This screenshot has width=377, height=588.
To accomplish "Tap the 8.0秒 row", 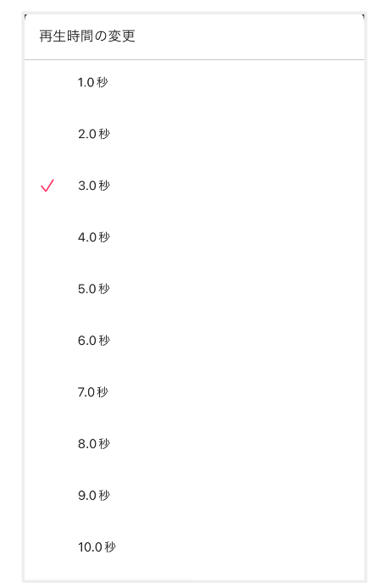I will click(194, 444).
